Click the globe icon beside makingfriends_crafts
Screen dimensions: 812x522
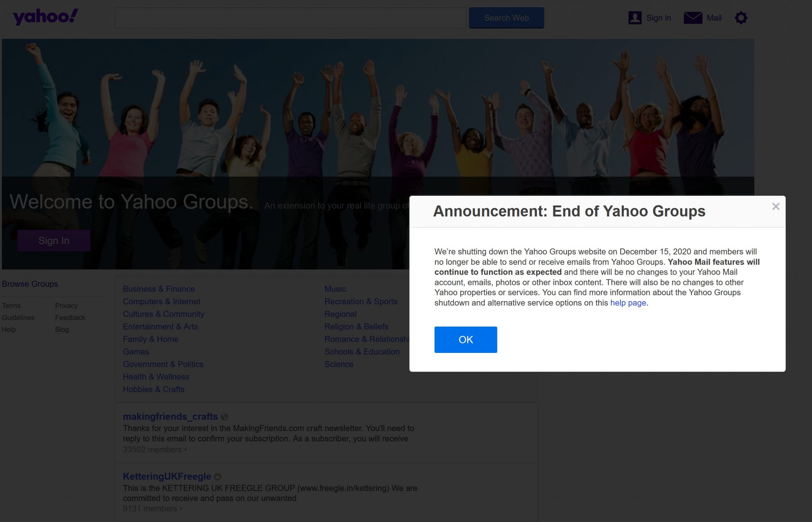coord(225,417)
